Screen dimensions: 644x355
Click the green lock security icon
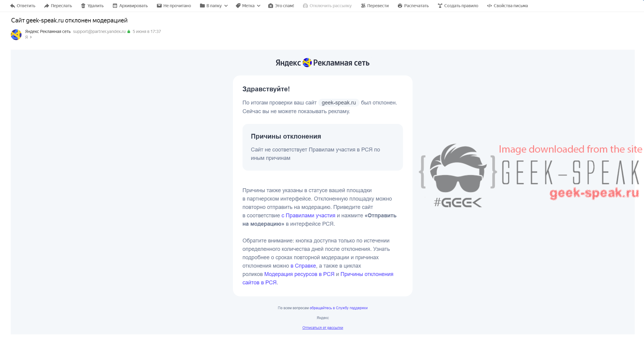coord(129,31)
